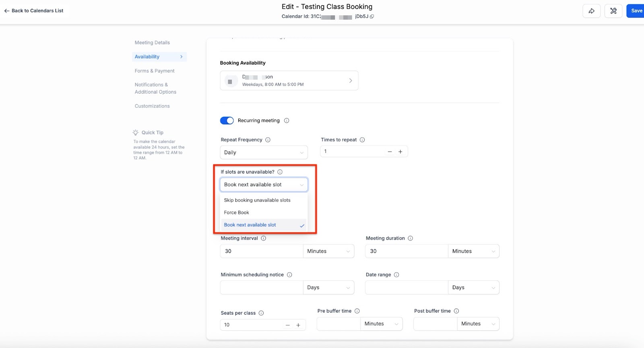Open Meeting interval Minutes unit dropdown

pyautogui.click(x=328, y=251)
